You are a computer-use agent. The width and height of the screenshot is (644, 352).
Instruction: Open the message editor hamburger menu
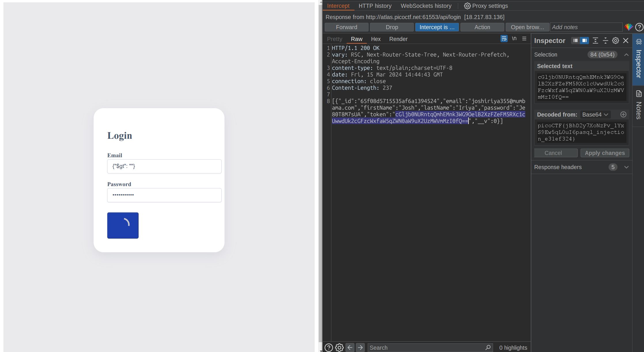coord(524,39)
